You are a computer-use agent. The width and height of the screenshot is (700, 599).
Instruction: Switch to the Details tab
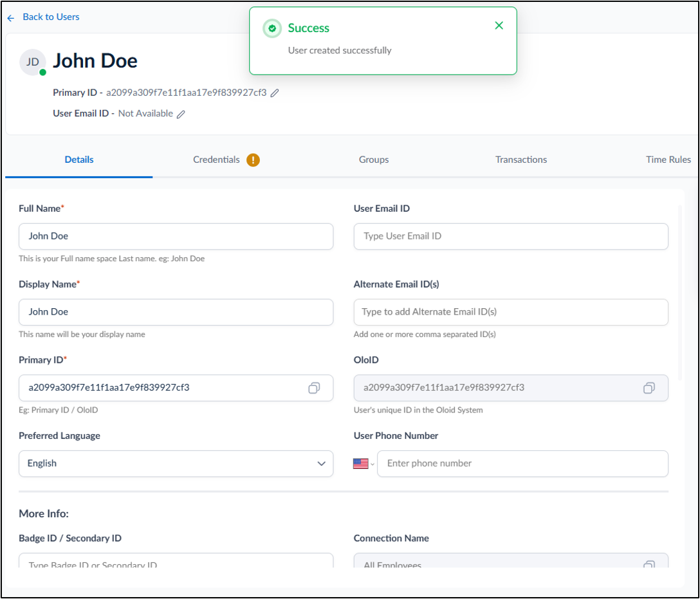[x=79, y=160]
